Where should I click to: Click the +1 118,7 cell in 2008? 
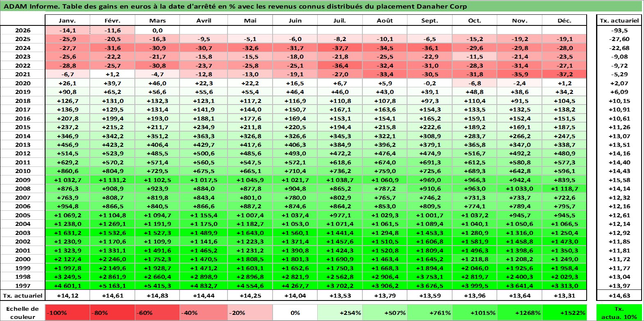tap(564, 189)
